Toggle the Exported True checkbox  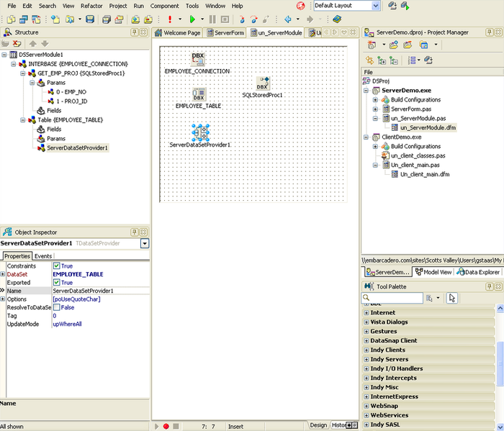[x=57, y=283]
